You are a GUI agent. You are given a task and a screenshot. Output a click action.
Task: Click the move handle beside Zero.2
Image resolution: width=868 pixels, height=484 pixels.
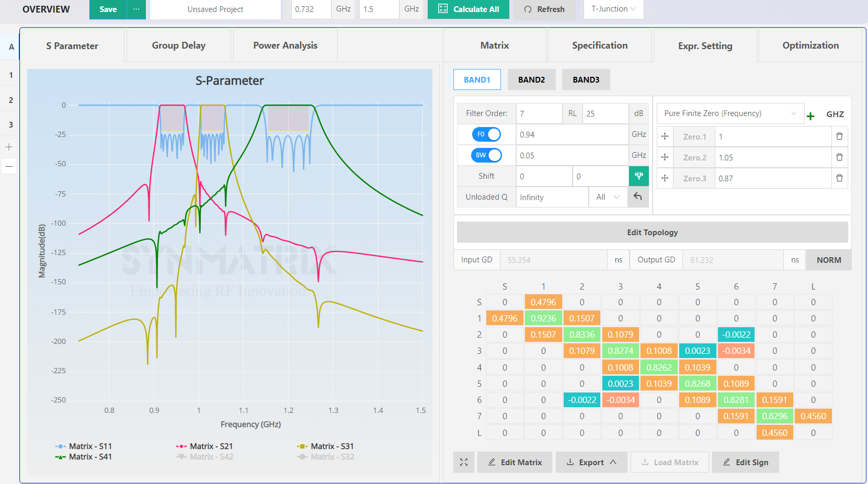click(665, 157)
